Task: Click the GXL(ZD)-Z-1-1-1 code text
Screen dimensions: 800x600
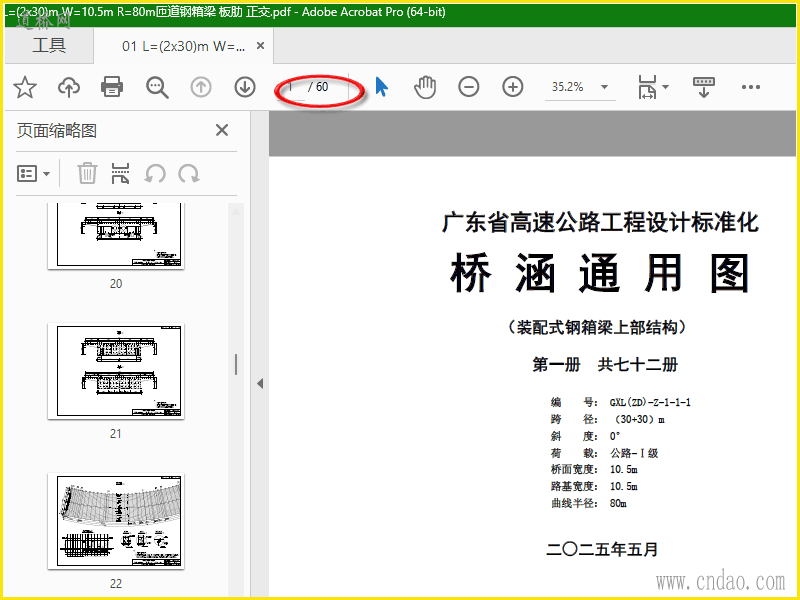Action: pyautogui.click(x=650, y=403)
